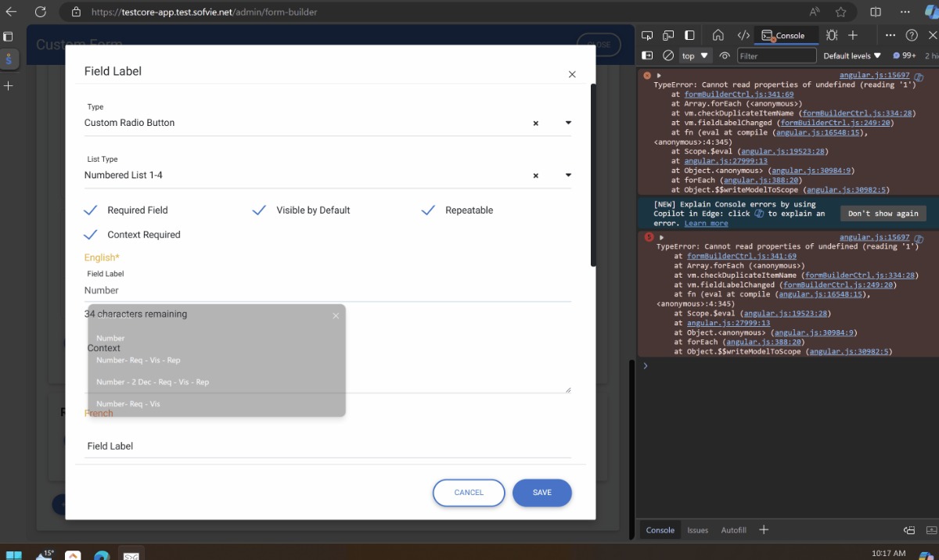The width and height of the screenshot is (939, 560).
Task: Open the top JavaScript context dropdown
Action: (694, 56)
